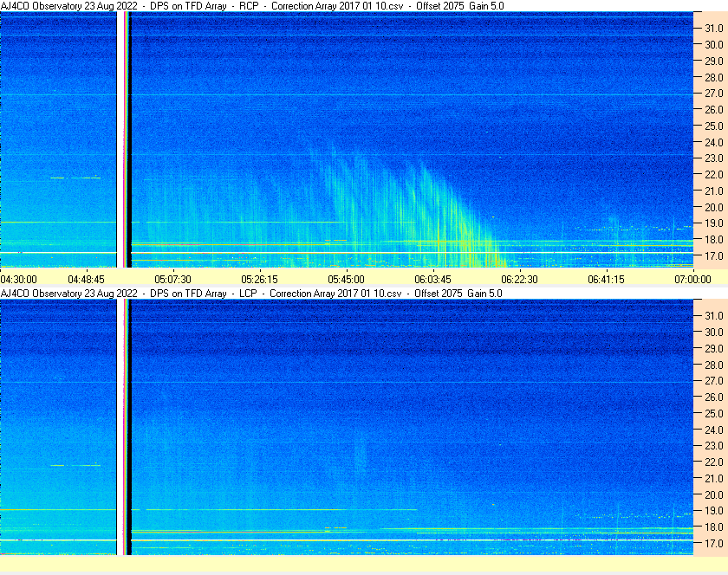Click the 23.0 frequency label on the LCP panel
Screen dimensions: 728x575
pos(714,445)
